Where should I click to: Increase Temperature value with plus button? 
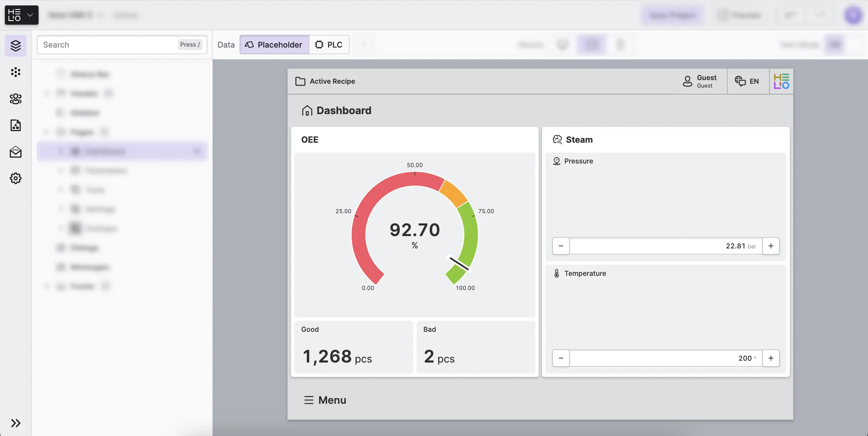pos(771,358)
